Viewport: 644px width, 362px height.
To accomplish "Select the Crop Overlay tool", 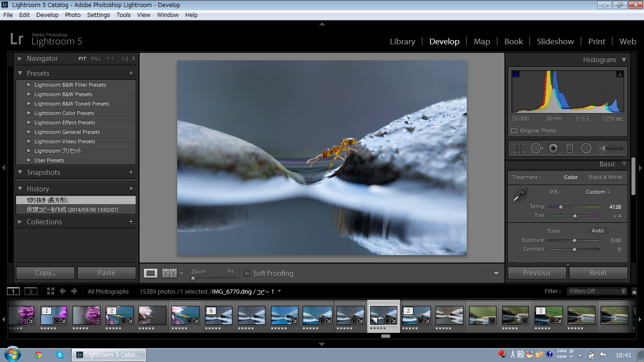I will pyautogui.click(x=519, y=148).
